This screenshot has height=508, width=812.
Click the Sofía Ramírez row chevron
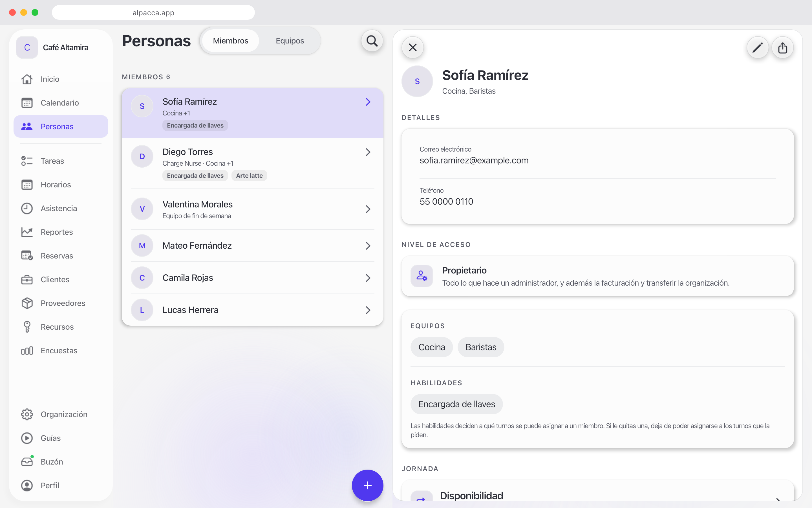pyautogui.click(x=368, y=102)
